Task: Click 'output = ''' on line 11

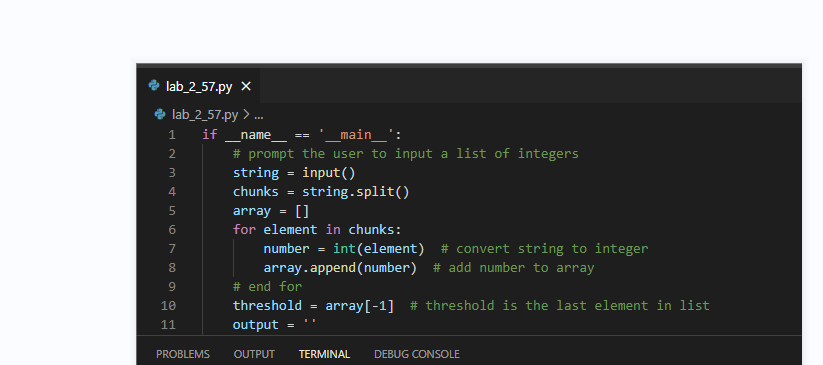Action: click(275, 324)
